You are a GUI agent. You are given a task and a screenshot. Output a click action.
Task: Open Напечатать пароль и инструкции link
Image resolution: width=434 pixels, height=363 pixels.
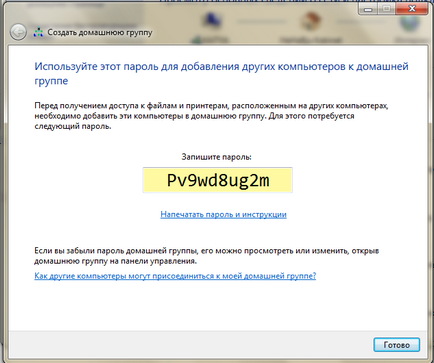[x=223, y=214]
